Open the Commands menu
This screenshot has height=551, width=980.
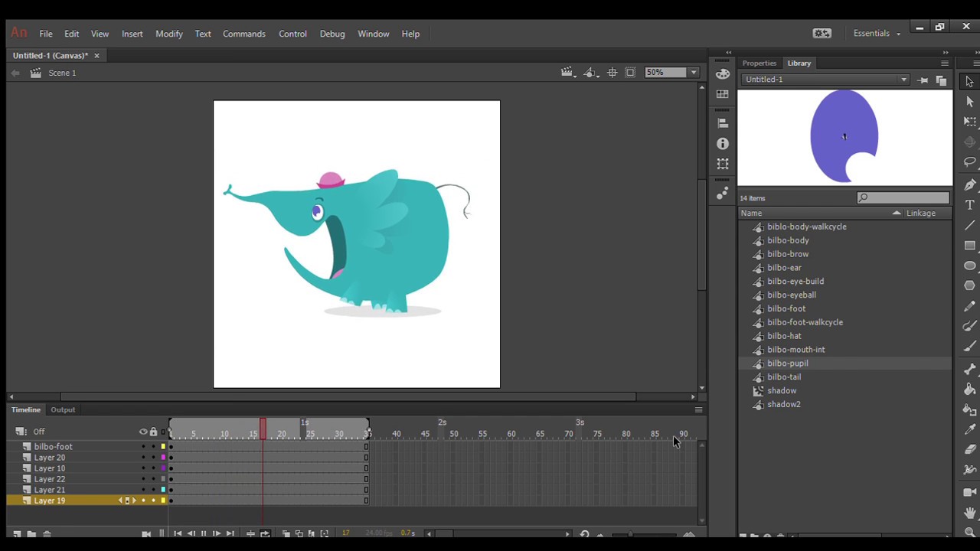tap(244, 34)
